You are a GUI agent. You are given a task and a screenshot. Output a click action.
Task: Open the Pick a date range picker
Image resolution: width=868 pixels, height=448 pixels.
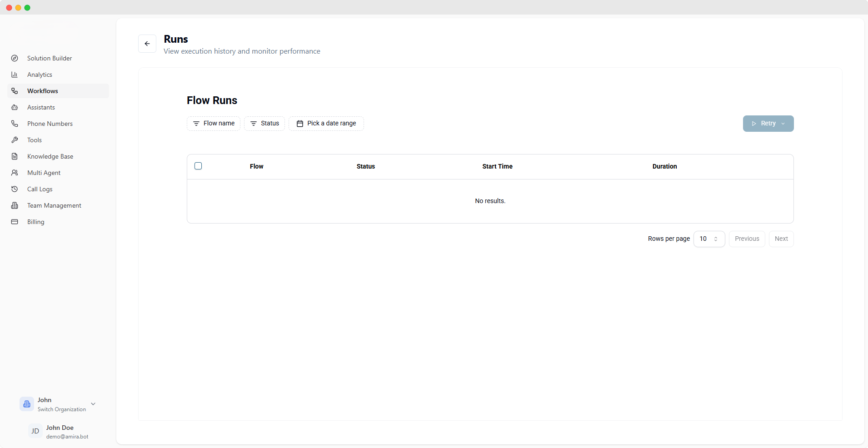326,123
